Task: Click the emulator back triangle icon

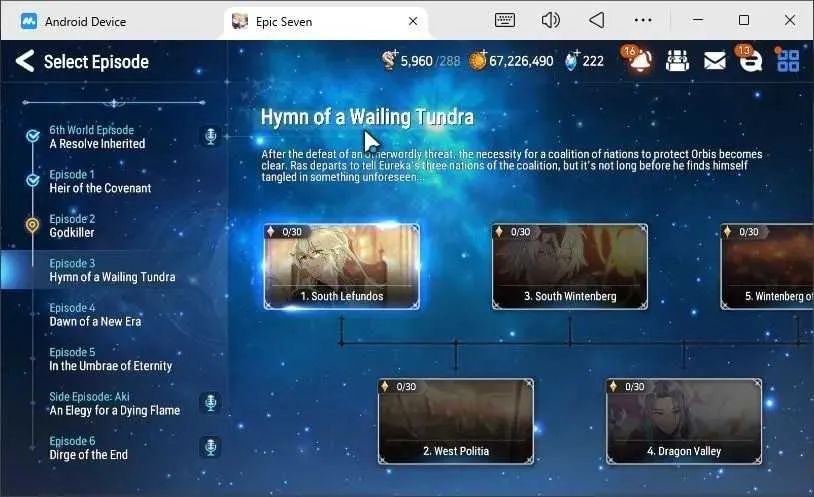Action: tap(596, 20)
